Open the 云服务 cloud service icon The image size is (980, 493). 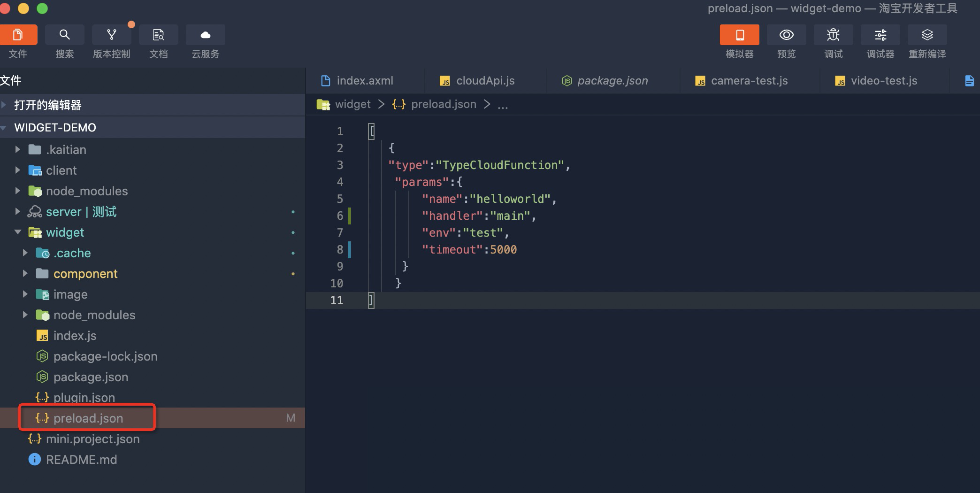coord(206,35)
